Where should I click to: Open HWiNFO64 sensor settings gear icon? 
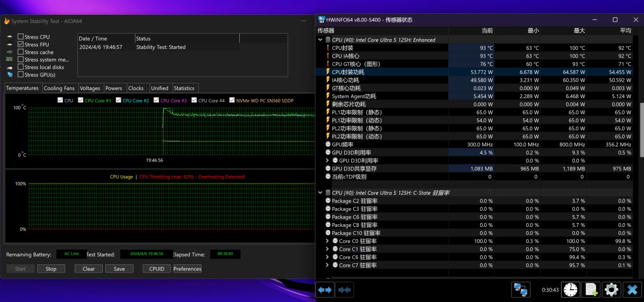point(611,290)
